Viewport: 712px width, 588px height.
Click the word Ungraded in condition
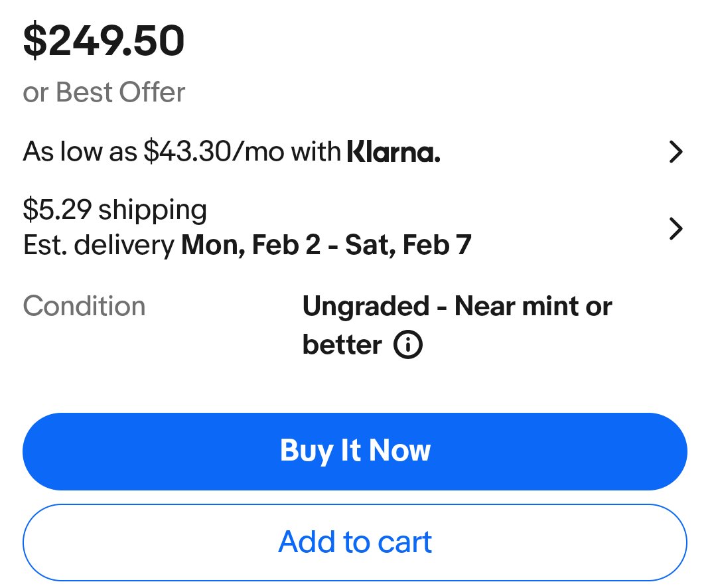[x=366, y=307]
